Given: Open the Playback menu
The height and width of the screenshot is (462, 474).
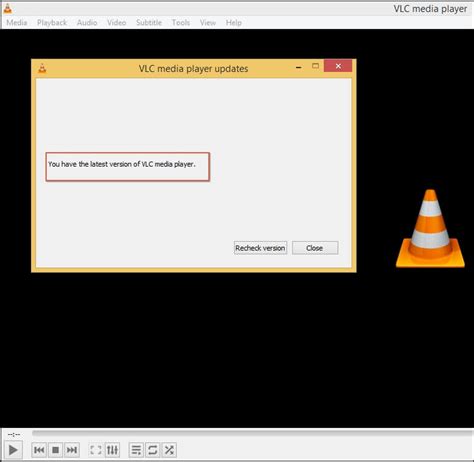Looking at the screenshot, I should pos(52,23).
